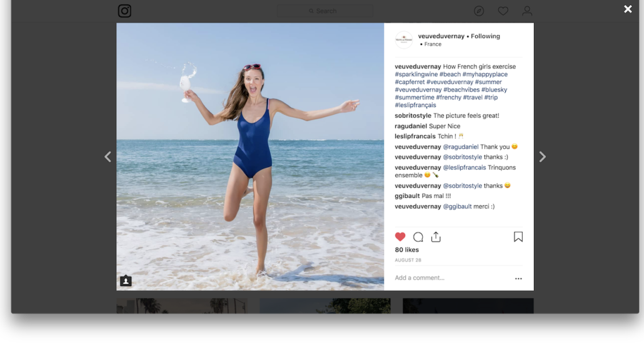Open activity feed heart icon in header

503,11
